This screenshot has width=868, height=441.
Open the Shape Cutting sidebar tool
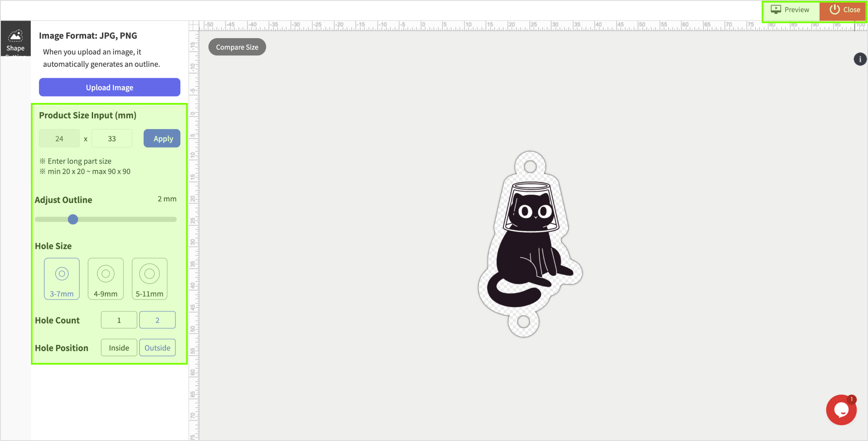[15, 39]
